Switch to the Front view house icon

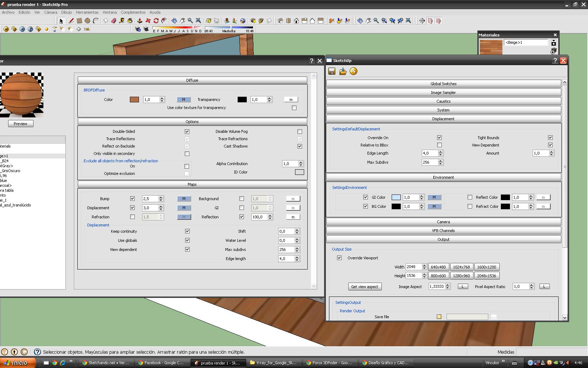(x=296, y=21)
